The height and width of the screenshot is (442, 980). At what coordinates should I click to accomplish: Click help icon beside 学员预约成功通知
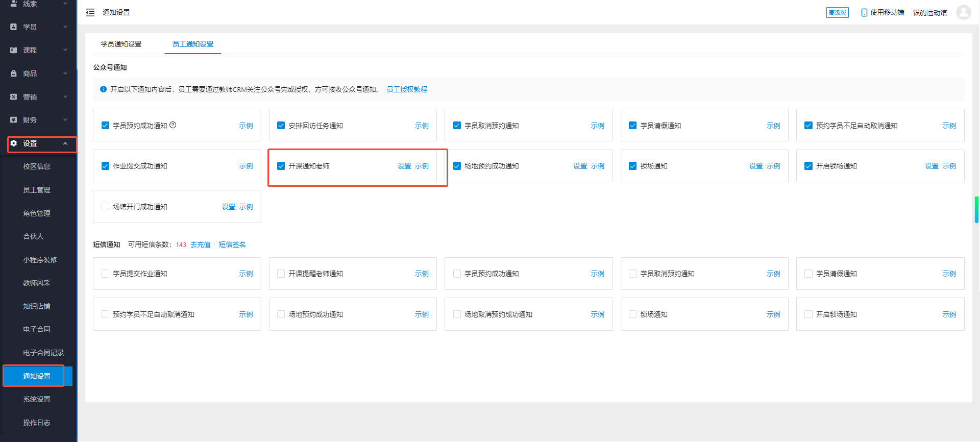(x=173, y=125)
